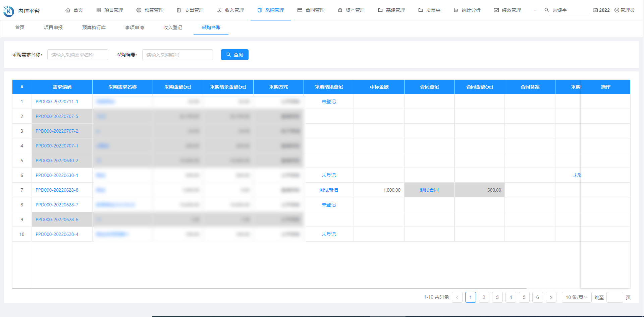
Task: Open record PPD000-20220711-1 link
Action: 56,101
